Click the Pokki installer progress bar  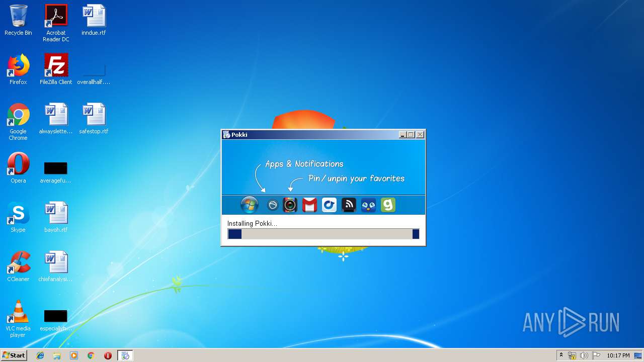(324, 234)
